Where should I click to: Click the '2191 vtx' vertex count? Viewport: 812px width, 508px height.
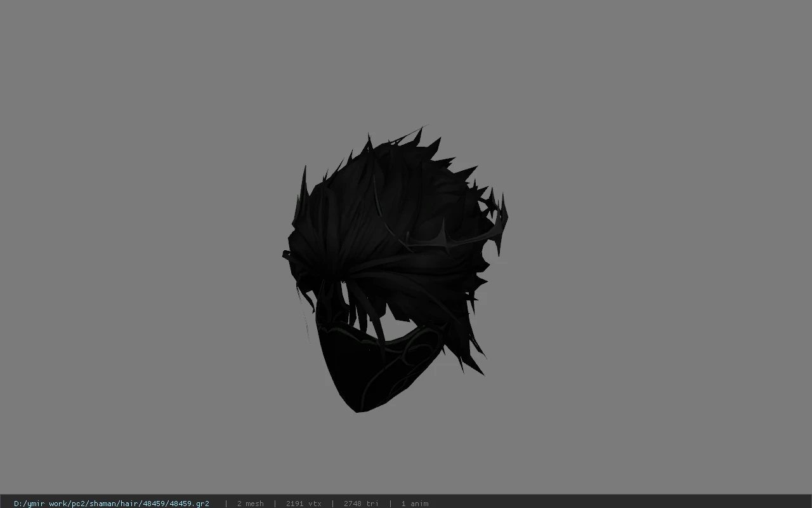(303, 504)
